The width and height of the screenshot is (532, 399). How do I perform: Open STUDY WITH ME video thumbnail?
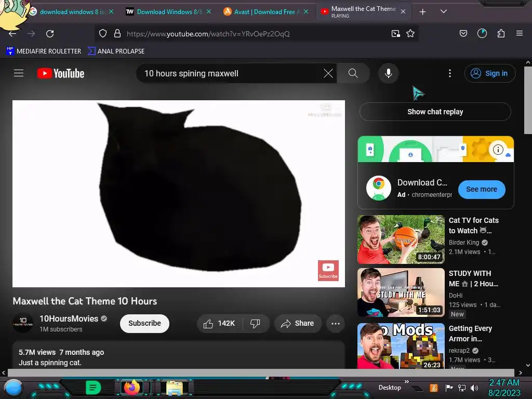click(x=401, y=292)
